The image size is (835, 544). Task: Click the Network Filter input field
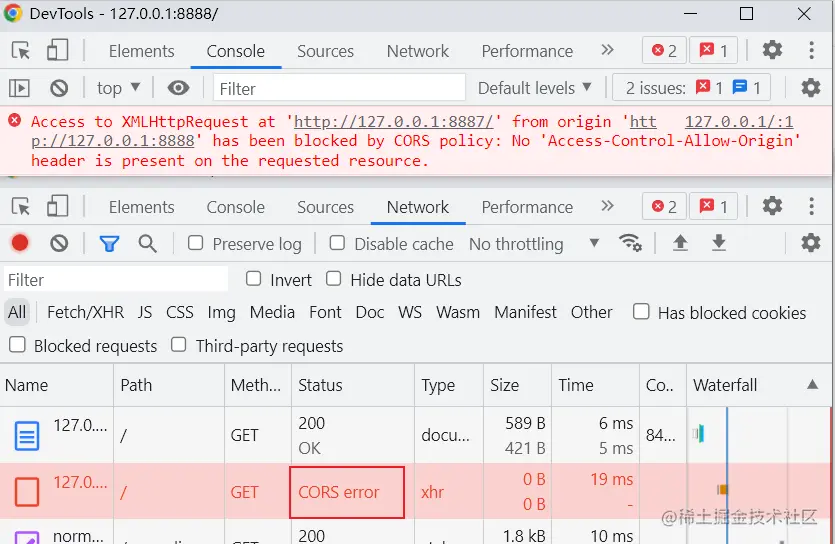tap(116, 279)
